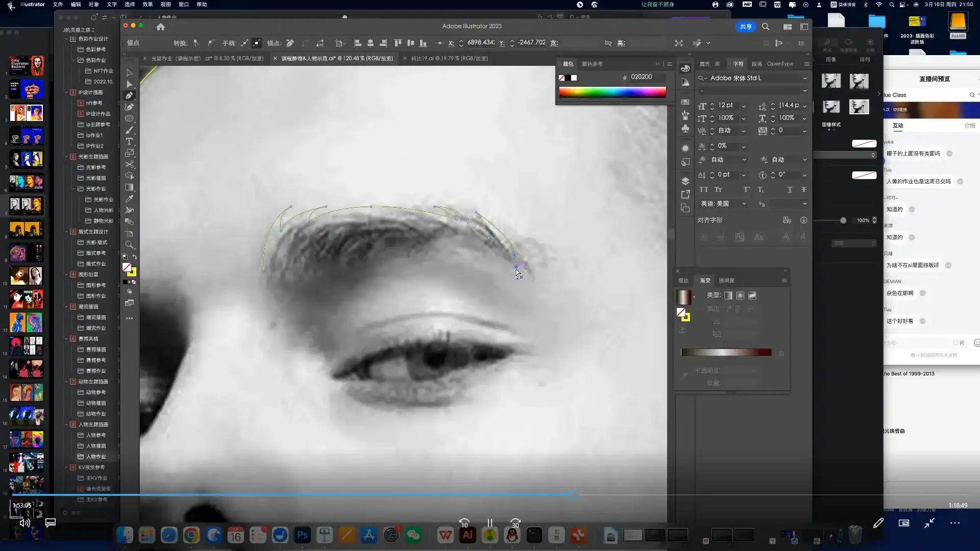Choose radial gradient type button
980x551 pixels.
coord(740,295)
